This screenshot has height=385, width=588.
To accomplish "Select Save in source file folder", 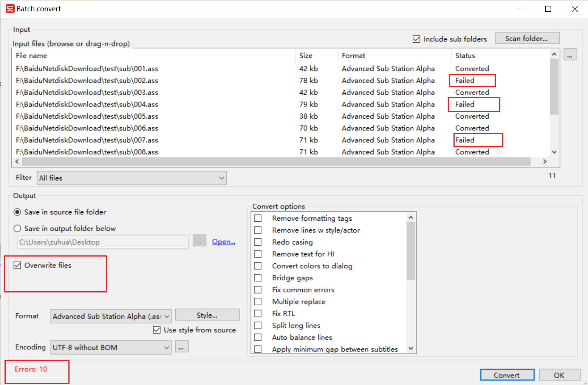I will pyautogui.click(x=17, y=212).
